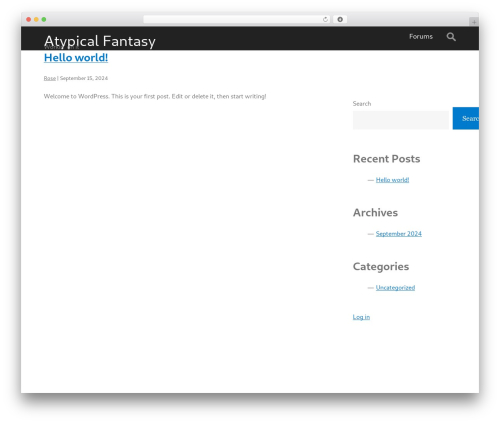Open Hello world! under Recent Posts
Image resolution: width=500 pixels, height=423 pixels.
click(x=392, y=180)
